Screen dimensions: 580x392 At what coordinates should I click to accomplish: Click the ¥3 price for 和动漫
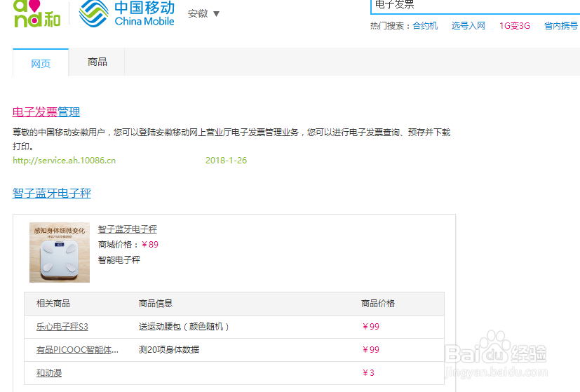pos(368,373)
